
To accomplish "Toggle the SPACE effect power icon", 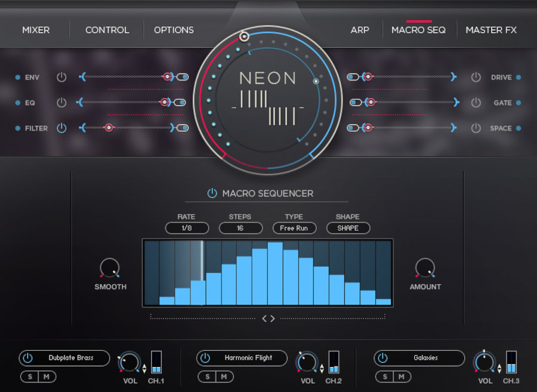I will click(x=476, y=128).
